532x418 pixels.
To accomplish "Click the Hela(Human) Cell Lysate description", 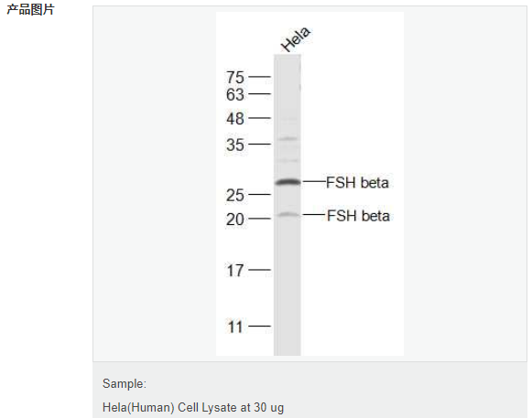I will click(x=193, y=407).
